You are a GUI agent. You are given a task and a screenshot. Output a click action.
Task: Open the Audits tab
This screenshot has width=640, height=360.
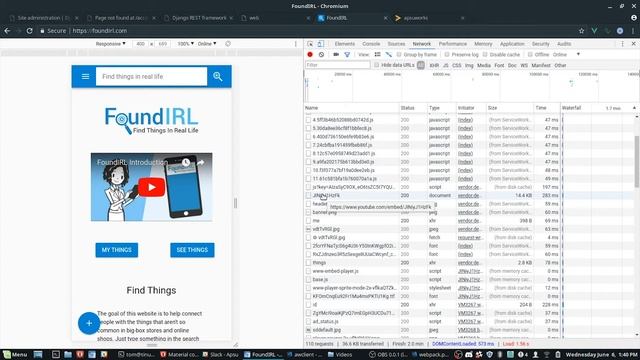564,44
